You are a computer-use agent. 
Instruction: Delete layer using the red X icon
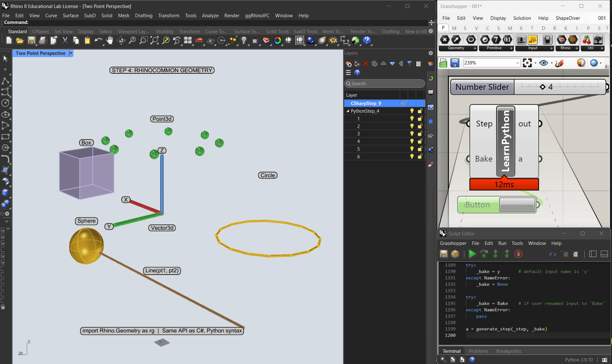click(x=366, y=64)
